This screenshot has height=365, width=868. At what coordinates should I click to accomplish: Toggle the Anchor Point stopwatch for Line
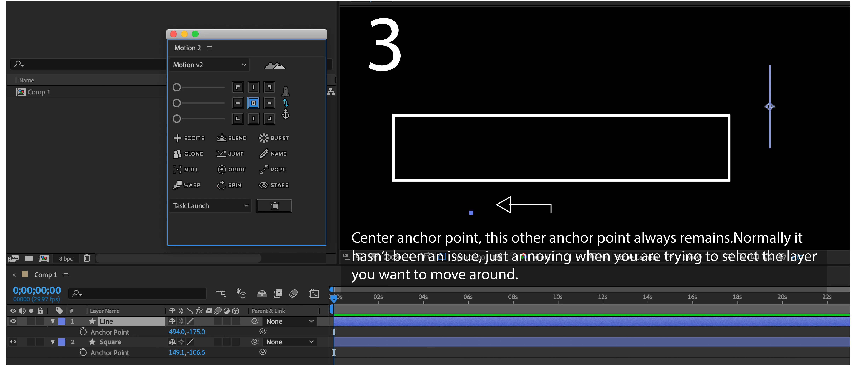[x=83, y=332]
